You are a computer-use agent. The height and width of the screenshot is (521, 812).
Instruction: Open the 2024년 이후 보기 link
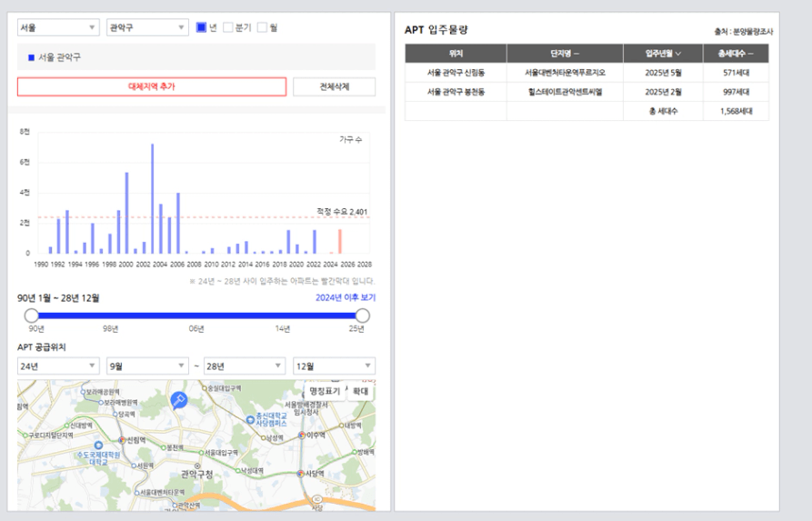click(346, 298)
